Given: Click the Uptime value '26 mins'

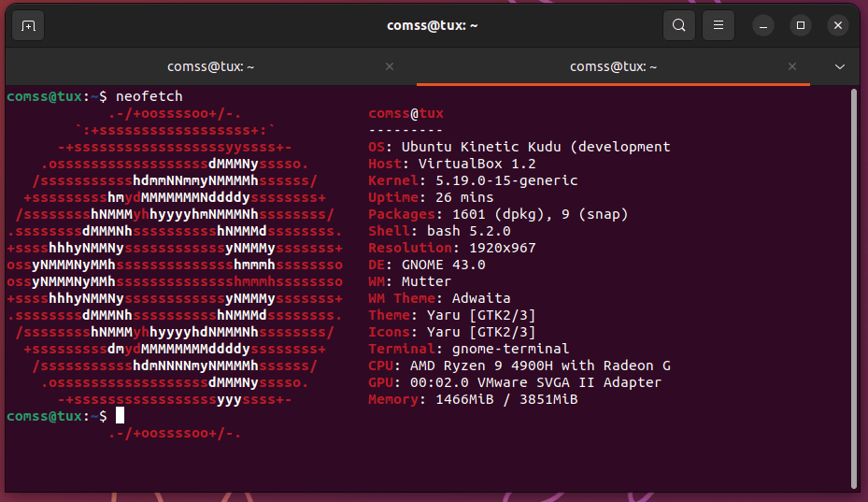Looking at the screenshot, I should coord(464,197).
